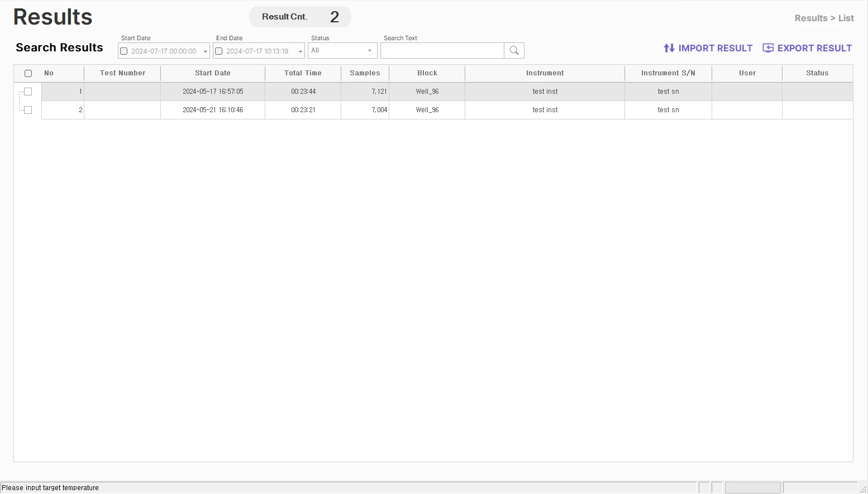This screenshot has height=494, width=868.
Task: Click 'test inst' in row 1
Action: (x=545, y=92)
